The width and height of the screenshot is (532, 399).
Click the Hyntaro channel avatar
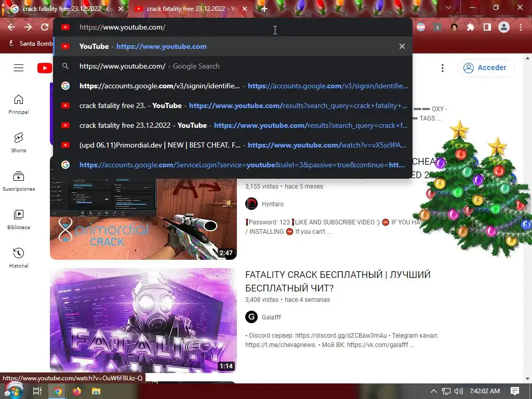tap(251, 204)
